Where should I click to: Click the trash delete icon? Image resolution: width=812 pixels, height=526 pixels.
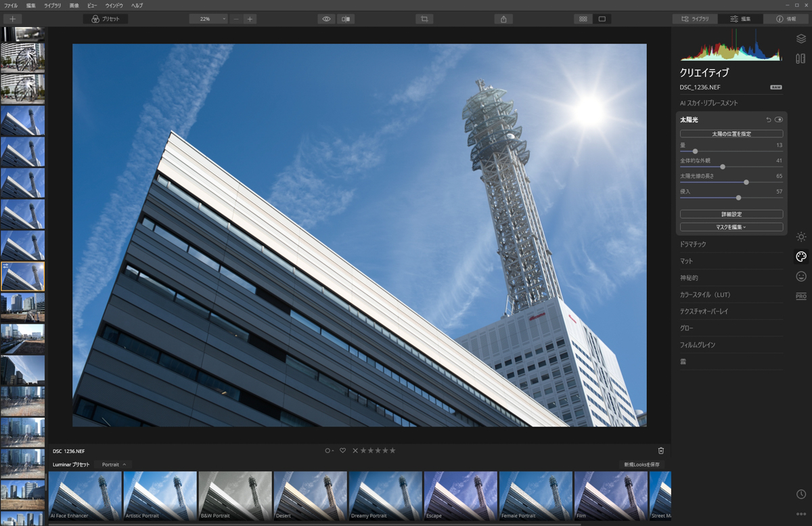pyautogui.click(x=661, y=451)
